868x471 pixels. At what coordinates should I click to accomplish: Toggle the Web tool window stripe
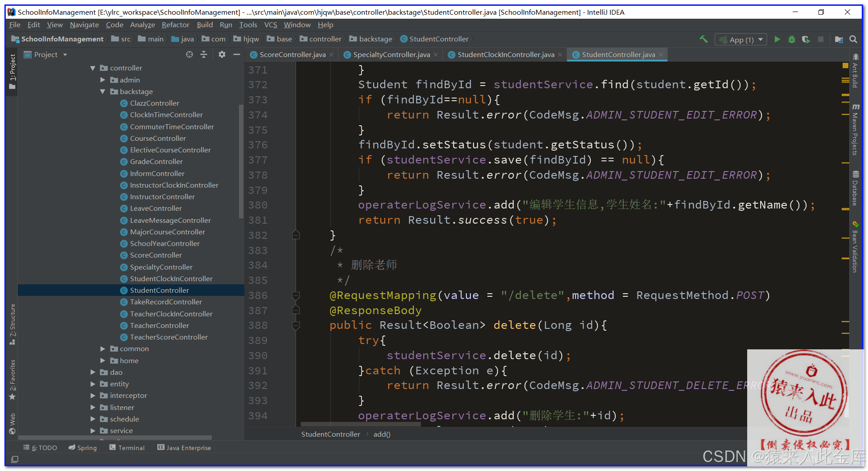[12, 423]
